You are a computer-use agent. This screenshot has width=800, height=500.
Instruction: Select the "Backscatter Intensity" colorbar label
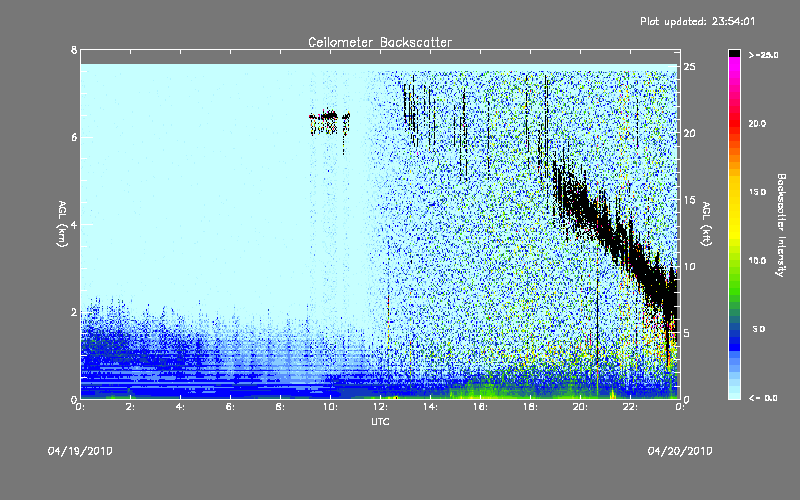point(781,225)
